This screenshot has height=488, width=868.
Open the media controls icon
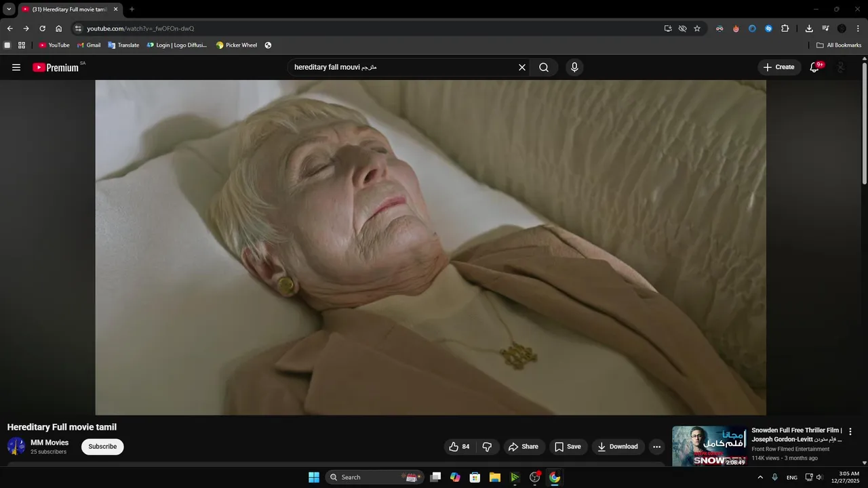pos(825,28)
